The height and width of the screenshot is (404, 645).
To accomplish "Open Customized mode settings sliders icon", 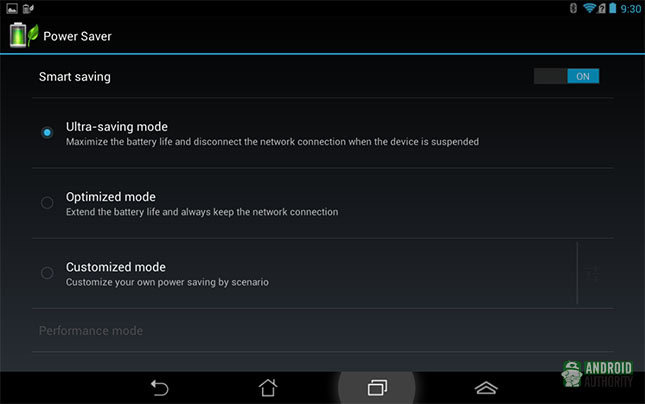I will coord(593,273).
